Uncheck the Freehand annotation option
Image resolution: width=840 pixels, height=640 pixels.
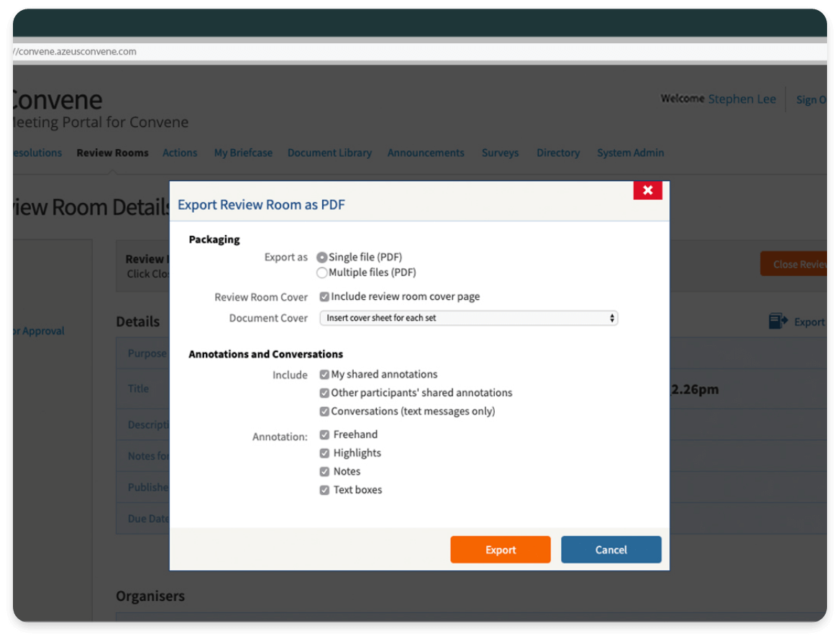click(x=324, y=434)
